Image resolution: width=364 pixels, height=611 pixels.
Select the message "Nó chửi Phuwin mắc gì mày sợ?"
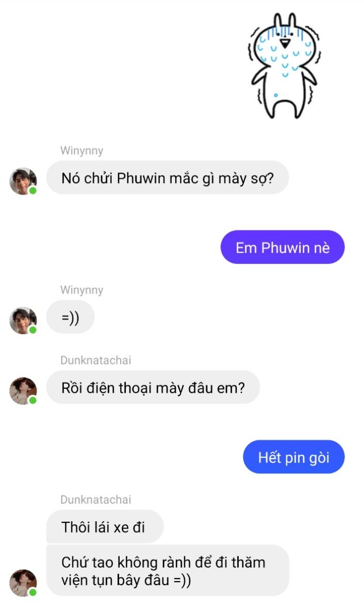[x=168, y=178]
